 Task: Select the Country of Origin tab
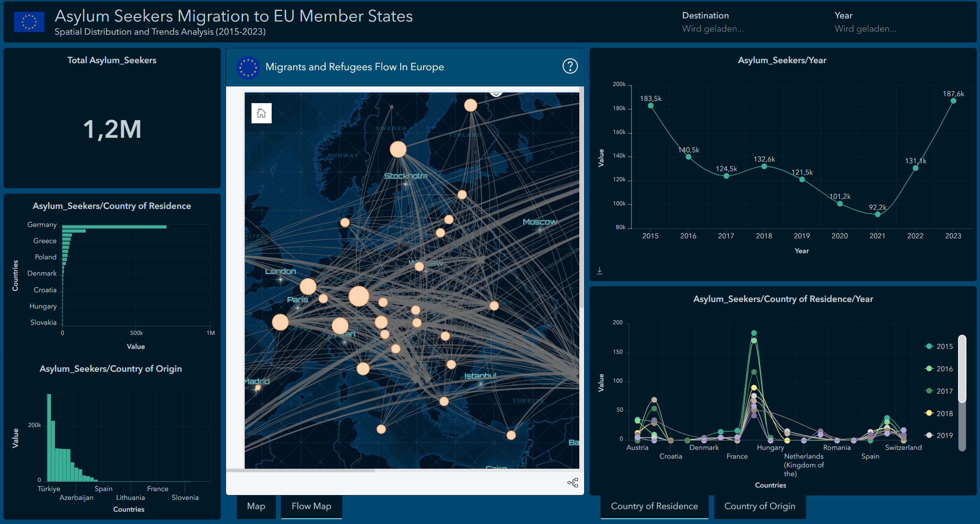pos(760,506)
